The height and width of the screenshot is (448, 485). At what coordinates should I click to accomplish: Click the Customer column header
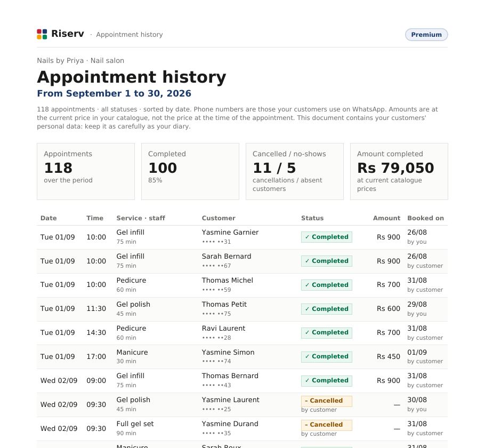coord(219,218)
